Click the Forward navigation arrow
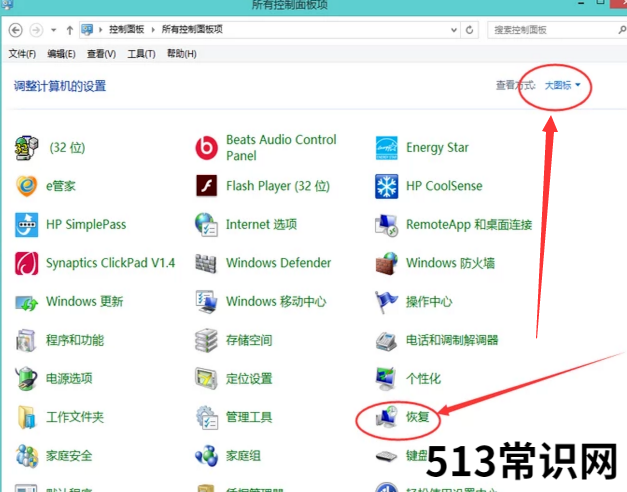This screenshot has height=492, width=627. click(36, 30)
